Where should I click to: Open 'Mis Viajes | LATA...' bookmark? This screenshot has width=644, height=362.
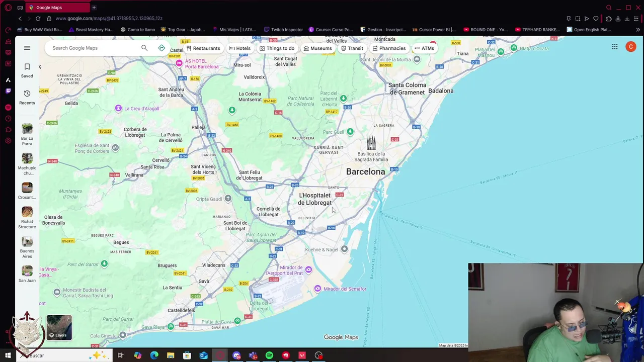pyautogui.click(x=234, y=30)
